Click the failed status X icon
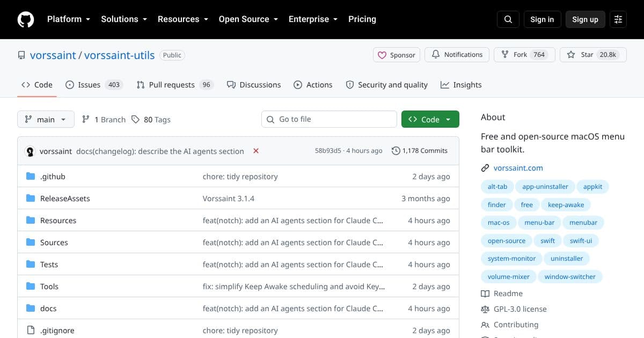The height and width of the screenshot is (338, 644). click(x=256, y=151)
